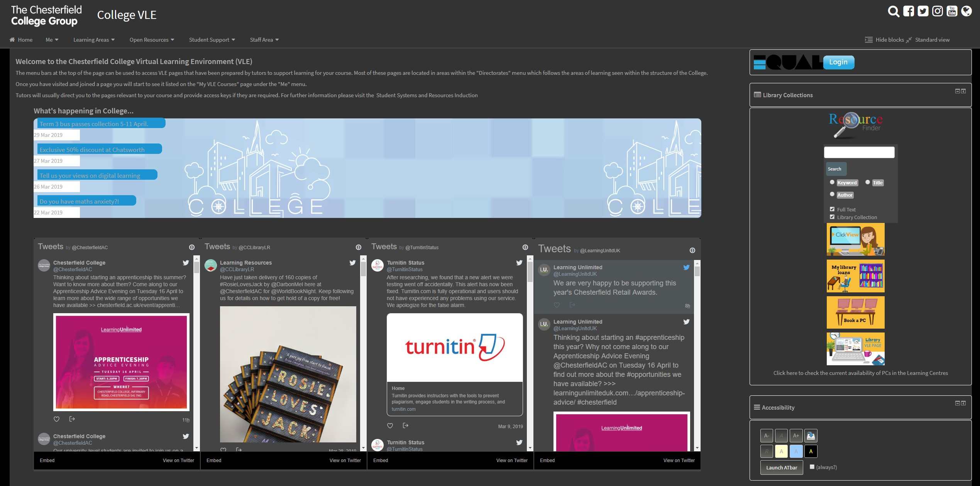The width and height of the screenshot is (980, 486).
Task: Open the ClickView thumbnail
Action: 855,239
